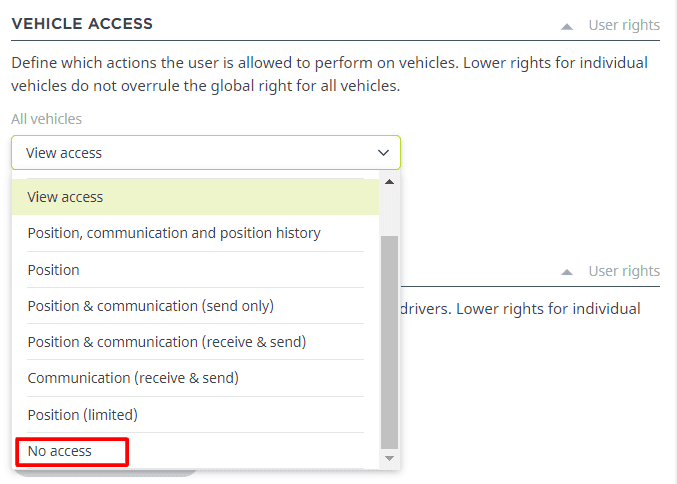
Task: Collapse the lower User rights section label
Action: (x=624, y=271)
